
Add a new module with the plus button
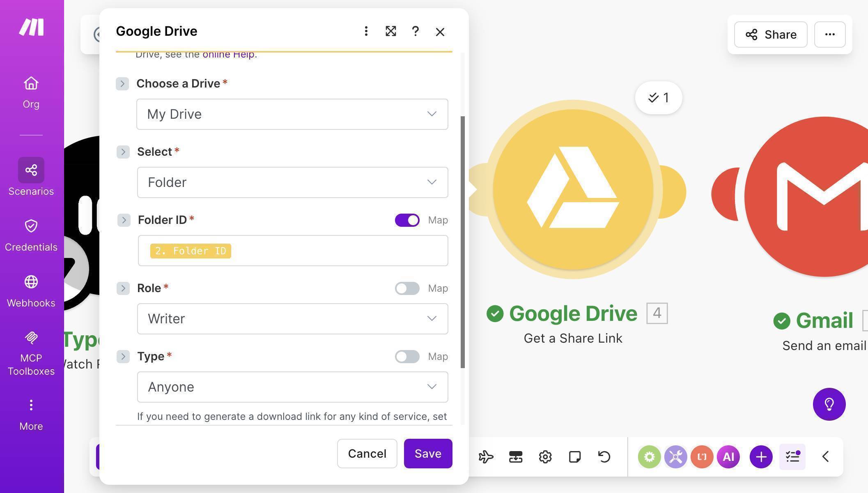click(x=760, y=456)
